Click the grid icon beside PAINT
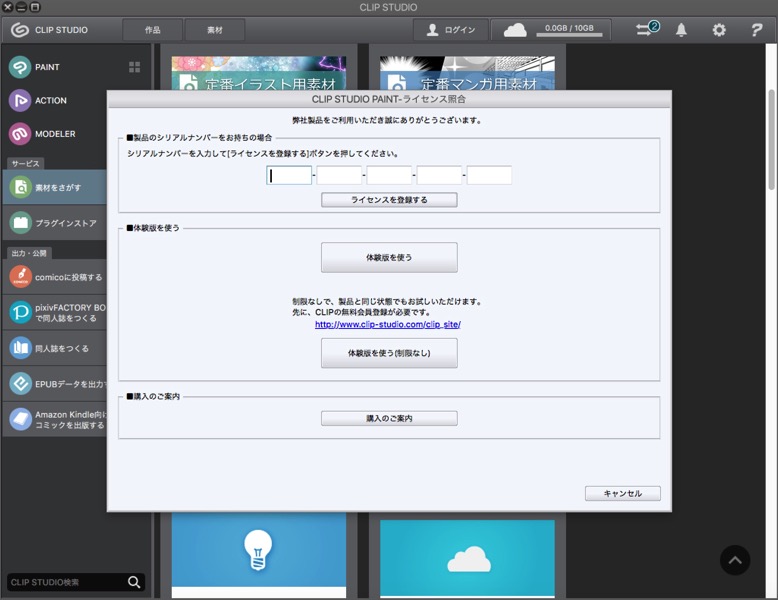The image size is (778, 600). tap(134, 67)
